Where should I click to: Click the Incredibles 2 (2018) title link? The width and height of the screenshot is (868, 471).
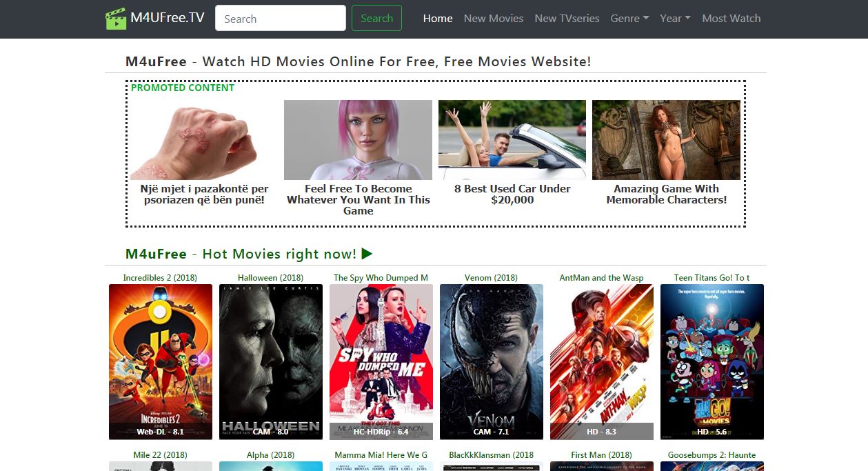[160, 278]
